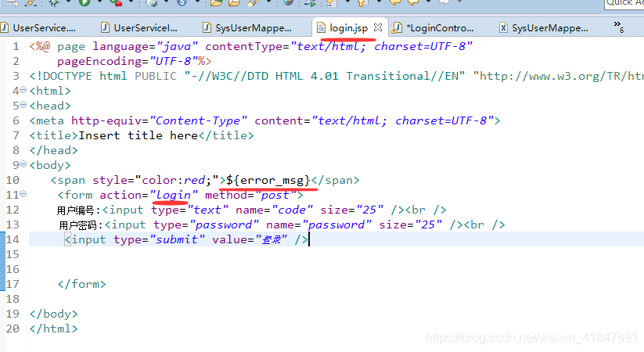Click the "post" method value
This screenshot has height=352, width=644.
click(x=275, y=195)
